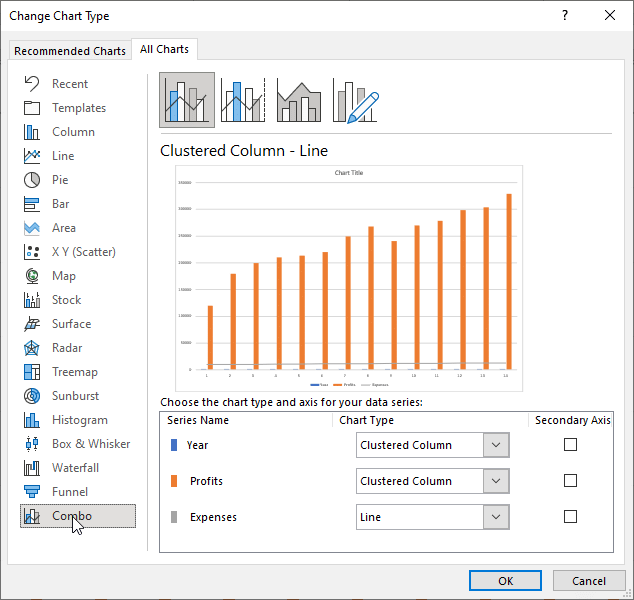634x600 pixels.
Task: Click the 'Profits' series name
Action: (x=206, y=481)
